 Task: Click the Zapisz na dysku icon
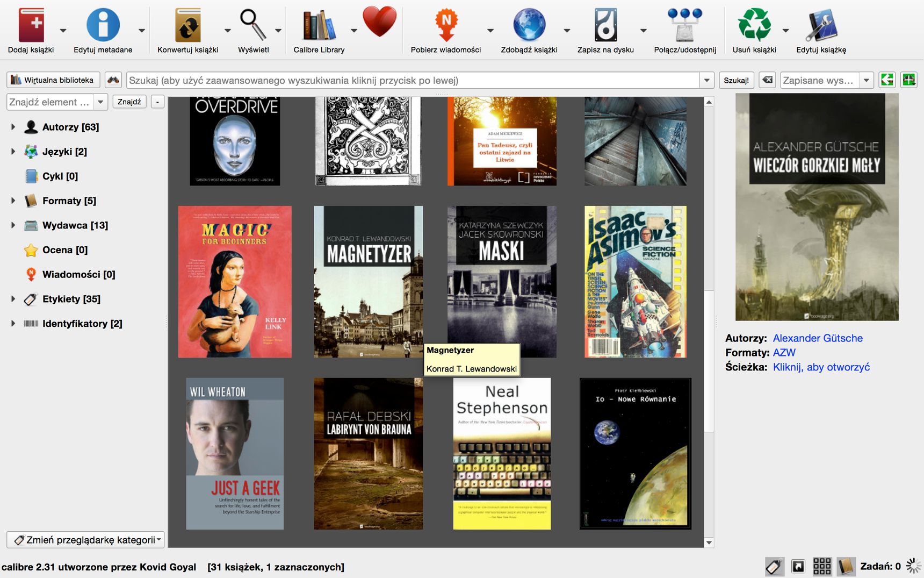click(x=605, y=25)
